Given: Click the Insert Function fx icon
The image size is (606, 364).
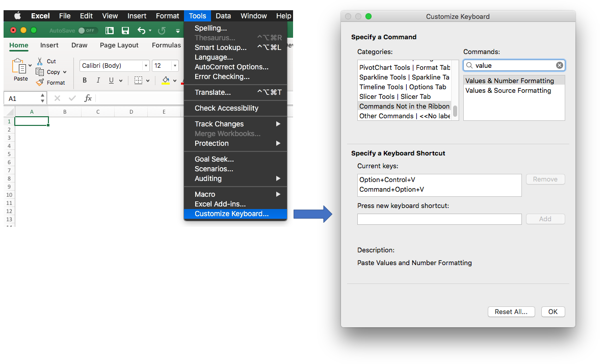Looking at the screenshot, I should 88,98.
